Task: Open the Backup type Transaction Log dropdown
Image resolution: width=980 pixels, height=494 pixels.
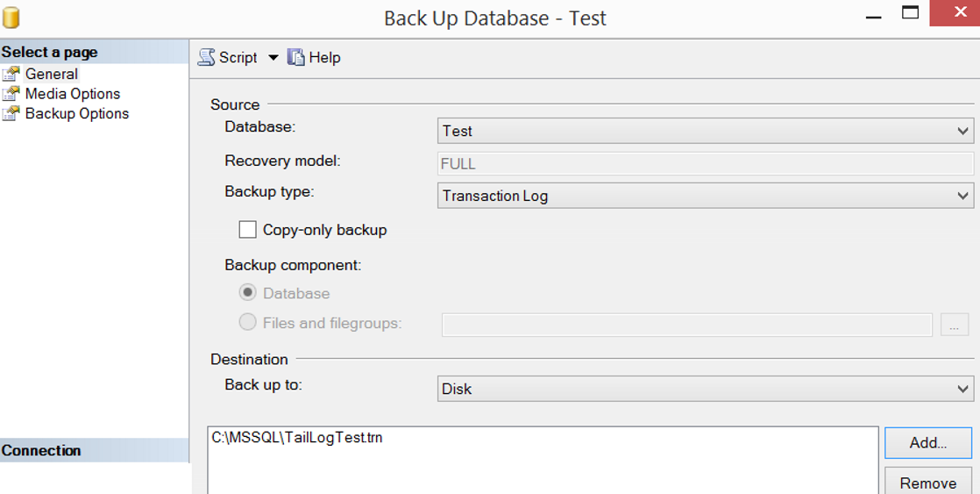Action: tap(705, 196)
